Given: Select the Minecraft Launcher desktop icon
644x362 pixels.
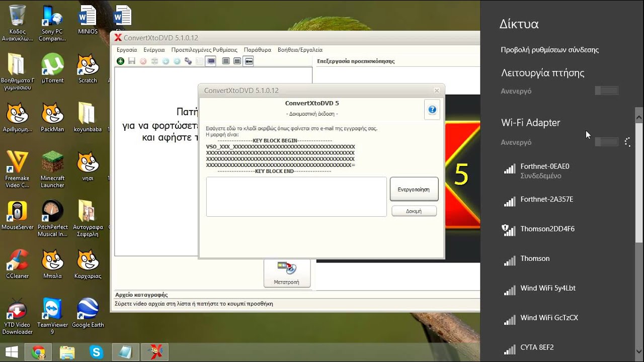Looking at the screenshot, I should point(52,169).
